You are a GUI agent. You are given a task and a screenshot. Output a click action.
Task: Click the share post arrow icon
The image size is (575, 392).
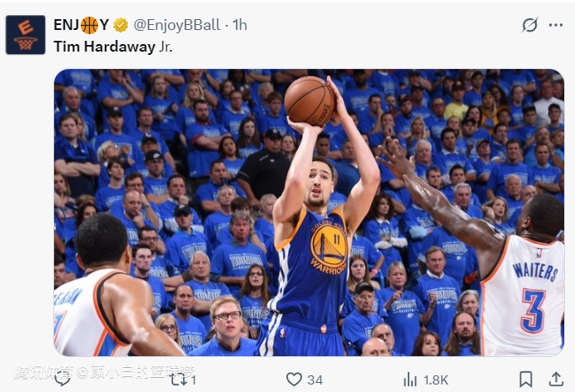click(555, 380)
